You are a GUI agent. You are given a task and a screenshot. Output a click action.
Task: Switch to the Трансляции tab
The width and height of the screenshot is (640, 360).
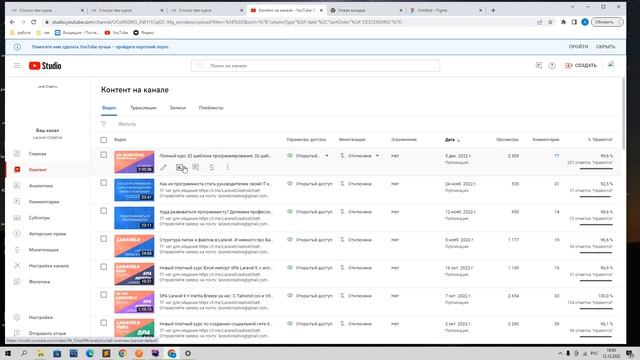click(143, 108)
